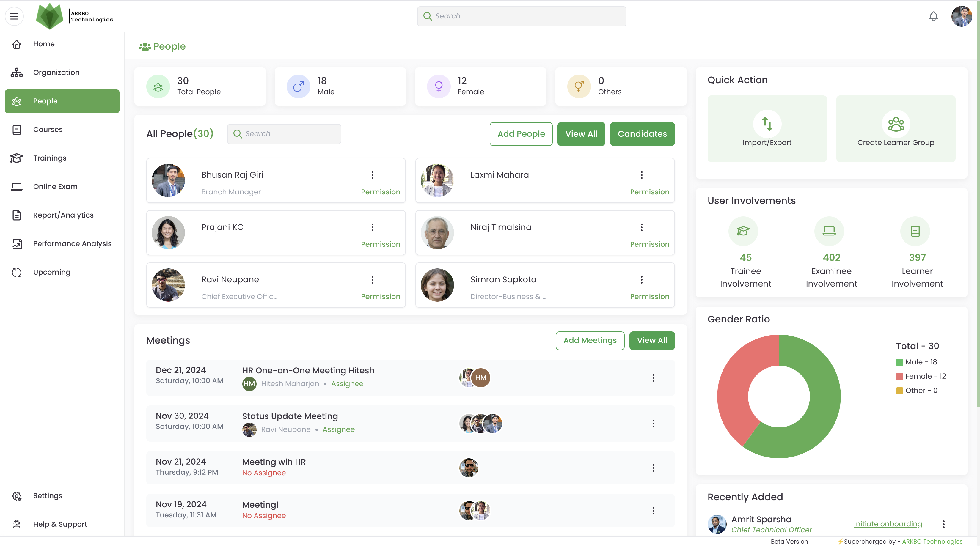Open Bhusan Raj Giri's three-dot menu
The width and height of the screenshot is (980, 546).
click(373, 175)
